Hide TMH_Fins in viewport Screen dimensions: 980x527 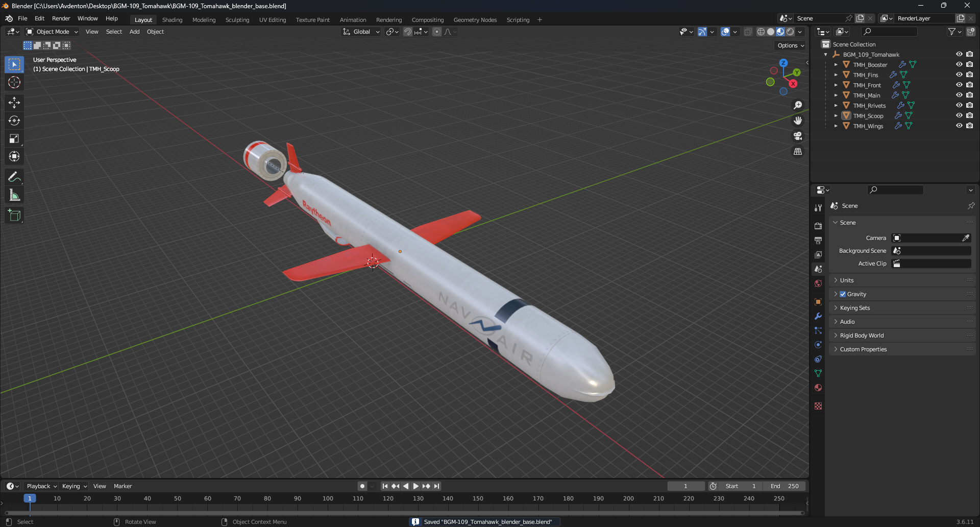(959, 75)
